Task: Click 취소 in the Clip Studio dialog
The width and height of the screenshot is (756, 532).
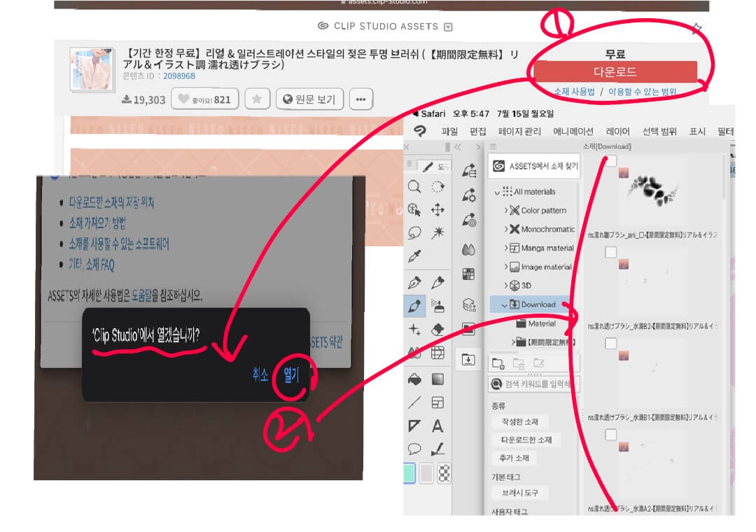Action: point(260,374)
